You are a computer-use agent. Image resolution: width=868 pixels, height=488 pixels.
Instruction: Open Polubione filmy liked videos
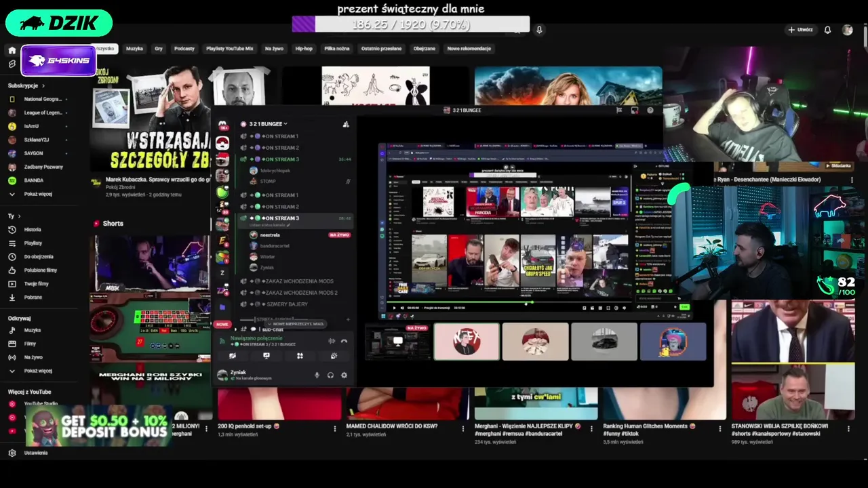click(41, 270)
